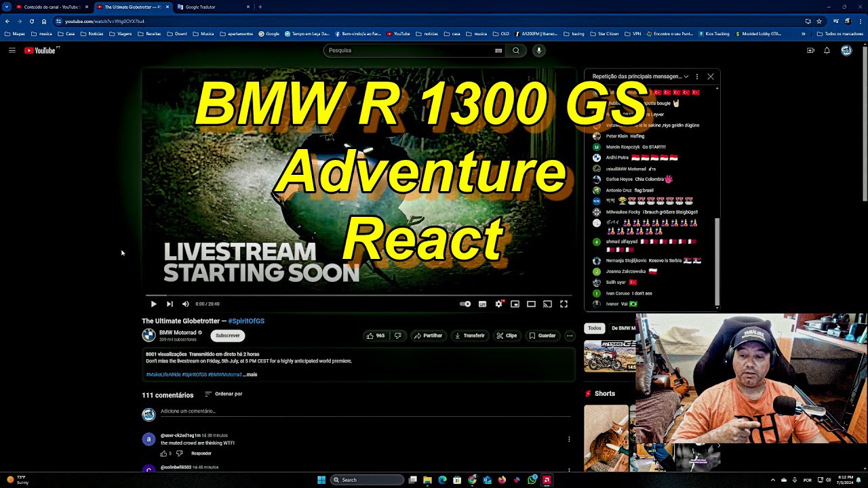This screenshot has height=488, width=868.
Task: Open more actions ellipsis under video
Action: click(x=570, y=335)
